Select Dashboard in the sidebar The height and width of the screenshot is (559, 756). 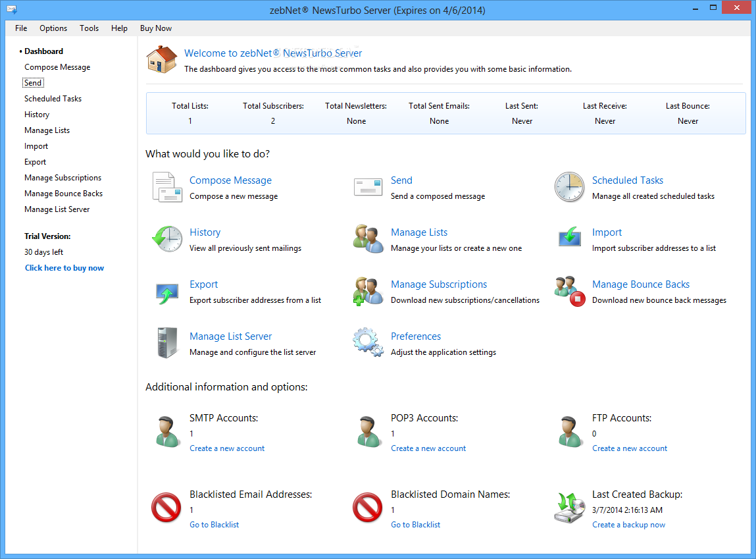[x=44, y=51]
